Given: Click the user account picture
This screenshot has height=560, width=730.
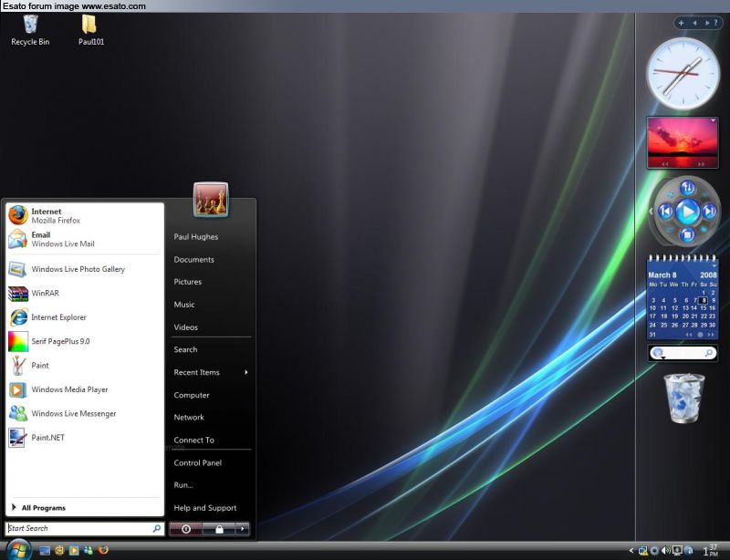Looking at the screenshot, I should pos(211,200).
